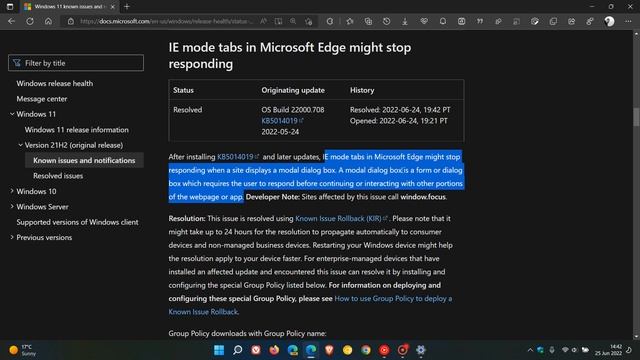Collapse Version 21H2 (original release) node
The image size is (640, 360).
click(20, 145)
